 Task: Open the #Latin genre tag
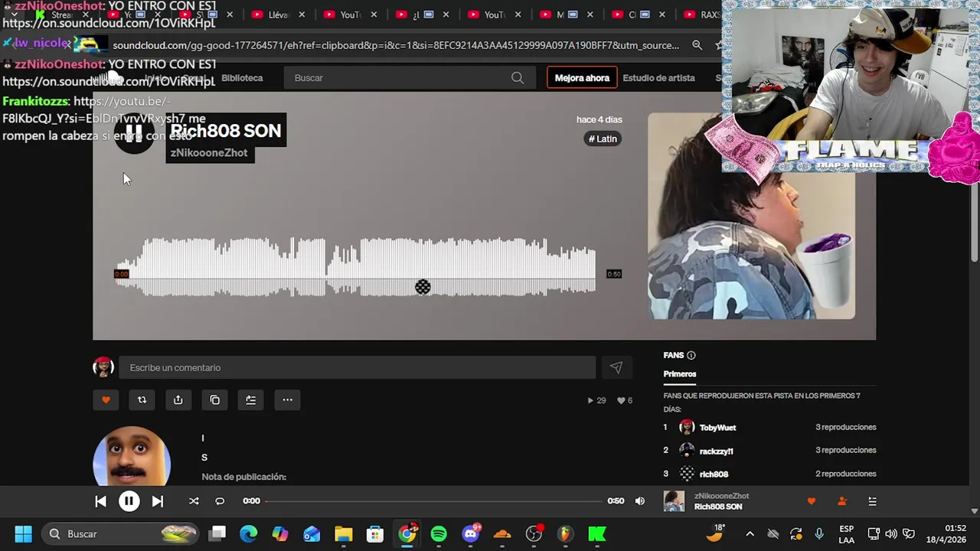[x=603, y=139]
